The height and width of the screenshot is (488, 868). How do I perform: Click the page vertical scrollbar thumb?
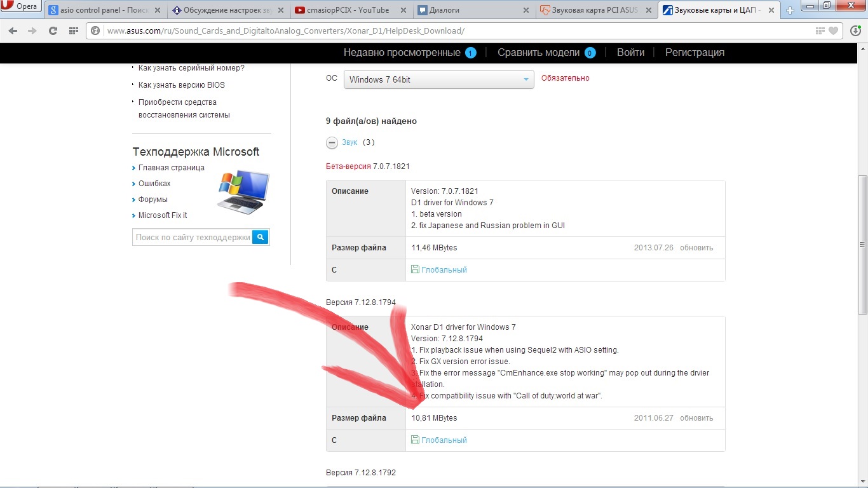(x=862, y=245)
